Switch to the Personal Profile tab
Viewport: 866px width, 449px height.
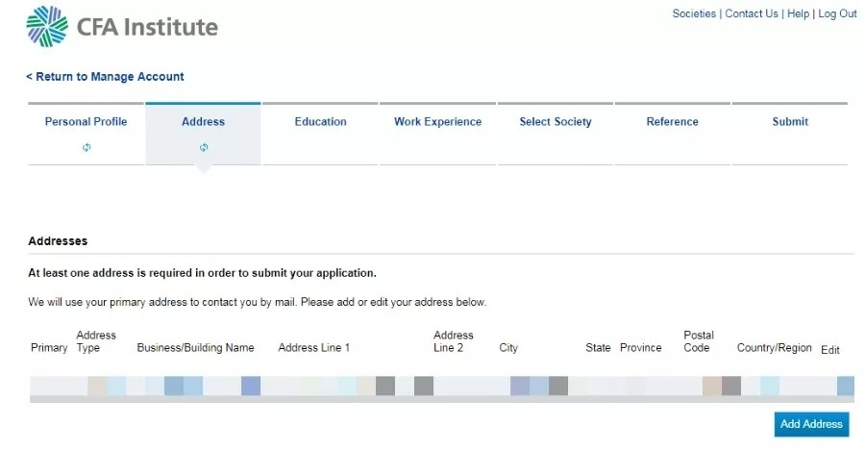pos(86,122)
